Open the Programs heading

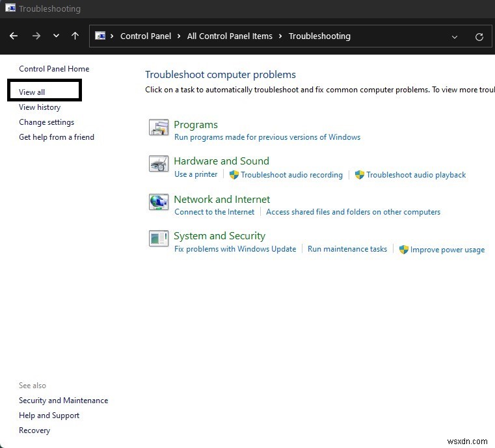click(196, 125)
